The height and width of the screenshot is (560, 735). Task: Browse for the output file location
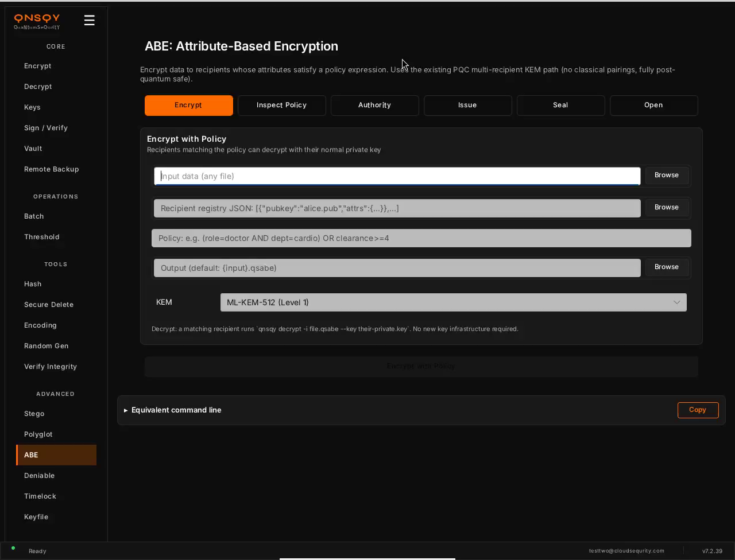(667, 267)
